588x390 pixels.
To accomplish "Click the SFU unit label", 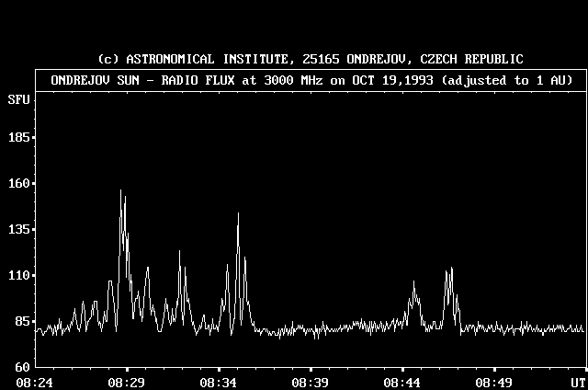I will click(18, 98).
